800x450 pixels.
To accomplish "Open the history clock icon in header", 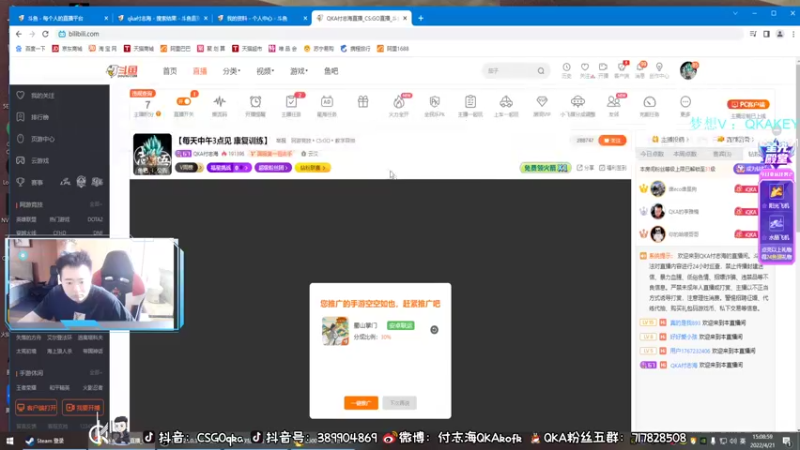I will point(566,70).
